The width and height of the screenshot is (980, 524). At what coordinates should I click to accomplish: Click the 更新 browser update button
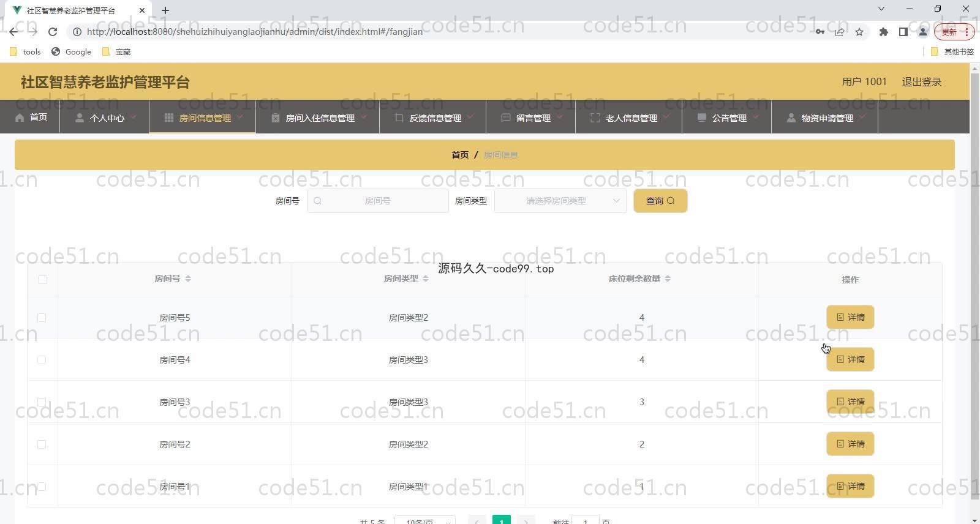[x=954, y=32]
